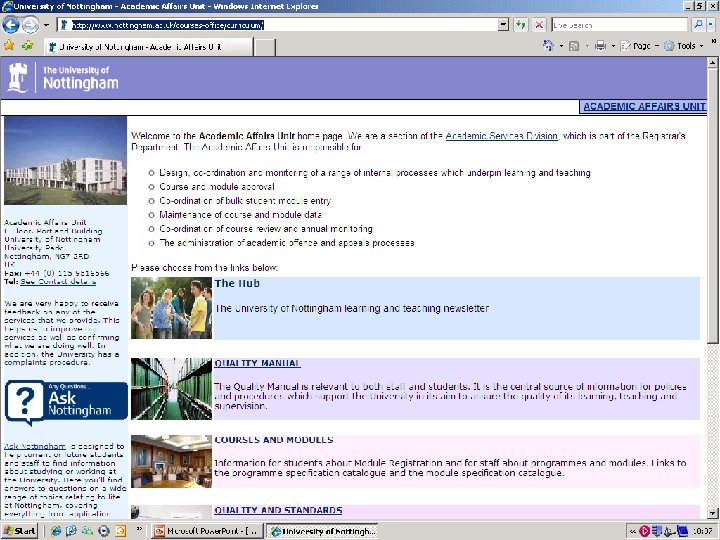Image resolution: width=720 pixels, height=540 pixels.
Task: Open a new blank tab
Action: pos(264,47)
